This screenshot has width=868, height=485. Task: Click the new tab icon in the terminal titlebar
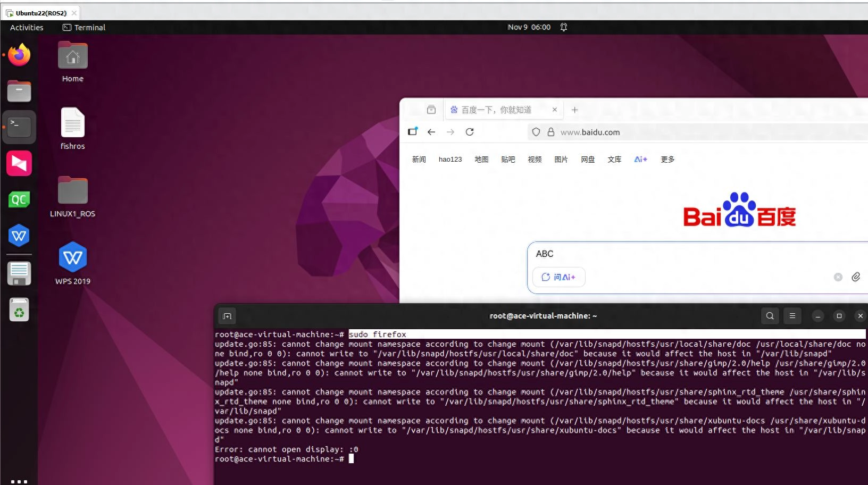click(x=227, y=315)
